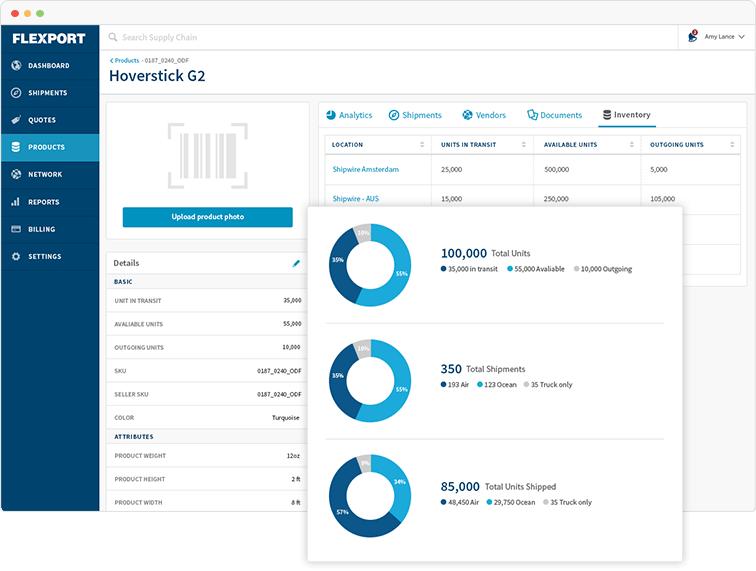Click the Reports bar chart icon

tap(16, 202)
